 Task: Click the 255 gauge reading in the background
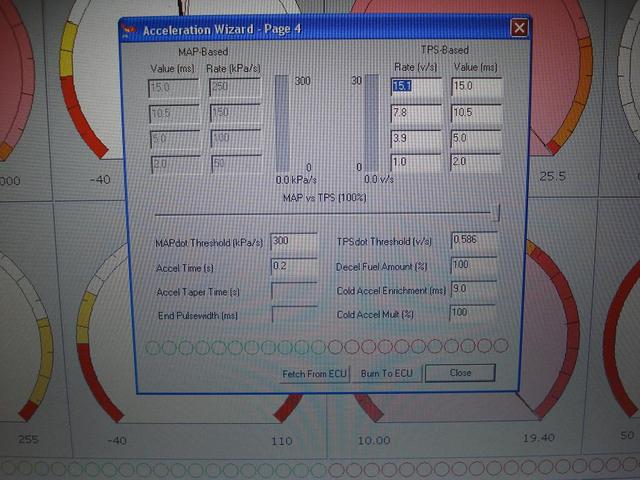(28, 440)
